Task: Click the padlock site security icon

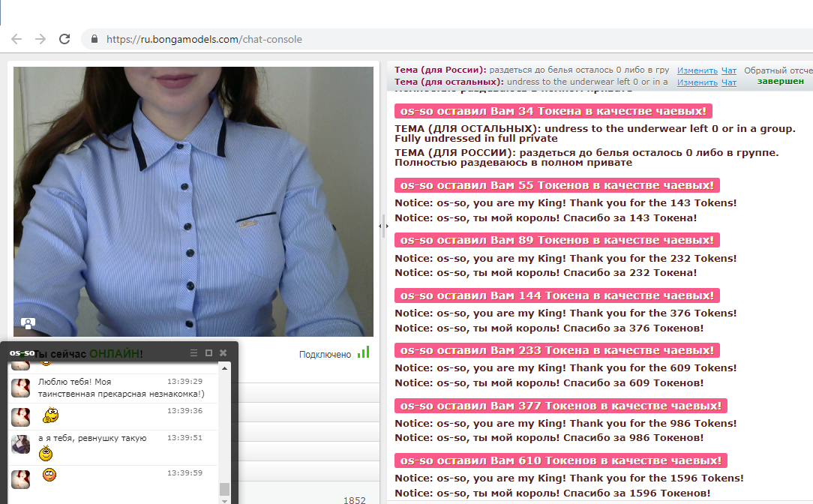Action: (94, 39)
